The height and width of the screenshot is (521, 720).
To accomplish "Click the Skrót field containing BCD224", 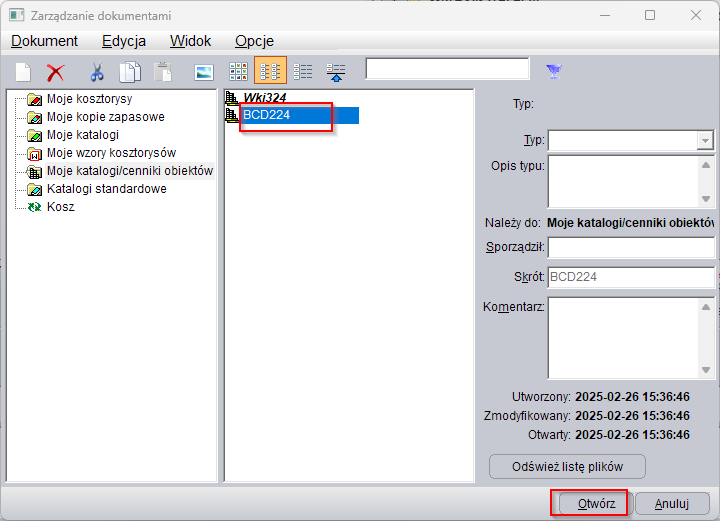I will tap(631, 277).
